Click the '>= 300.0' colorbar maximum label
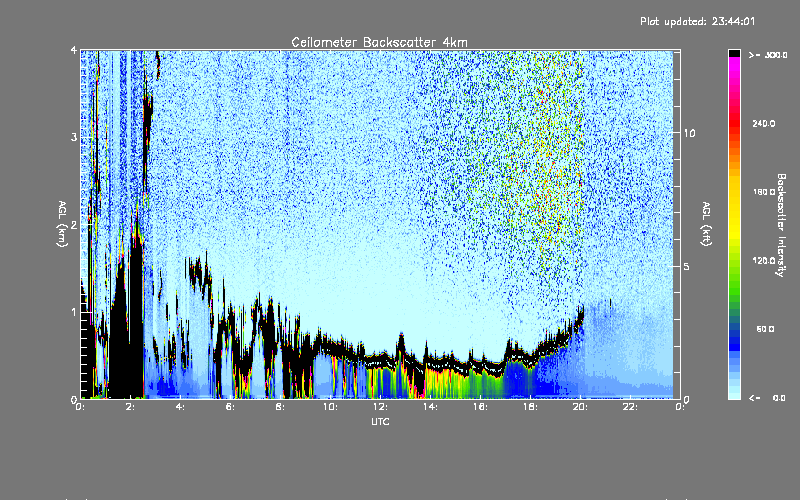 (x=768, y=55)
